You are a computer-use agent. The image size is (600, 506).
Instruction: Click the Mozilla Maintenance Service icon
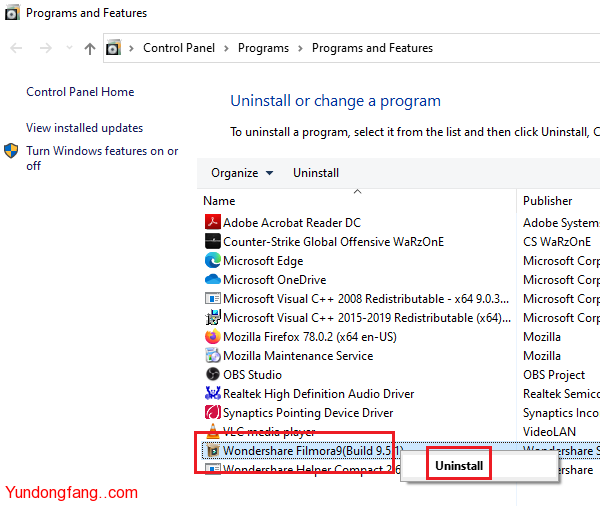click(x=212, y=355)
